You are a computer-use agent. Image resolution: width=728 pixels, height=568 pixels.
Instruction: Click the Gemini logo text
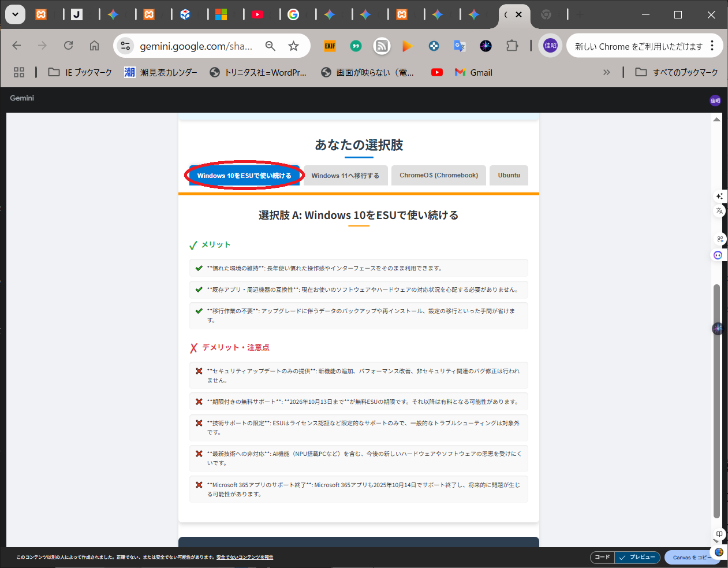click(x=22, y=98)
